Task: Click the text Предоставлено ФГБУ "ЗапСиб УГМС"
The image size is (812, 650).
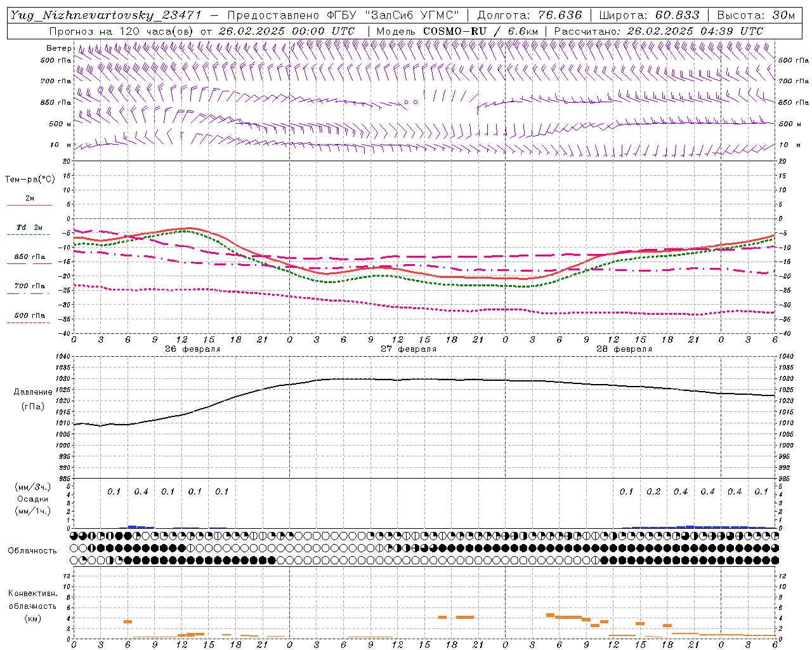Action: click(x=343, y=15)
